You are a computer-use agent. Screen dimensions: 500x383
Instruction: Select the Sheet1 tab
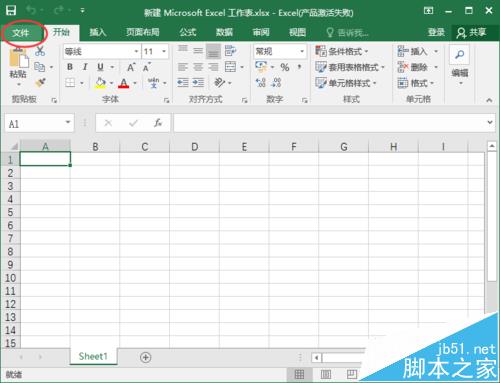point(93,356)
